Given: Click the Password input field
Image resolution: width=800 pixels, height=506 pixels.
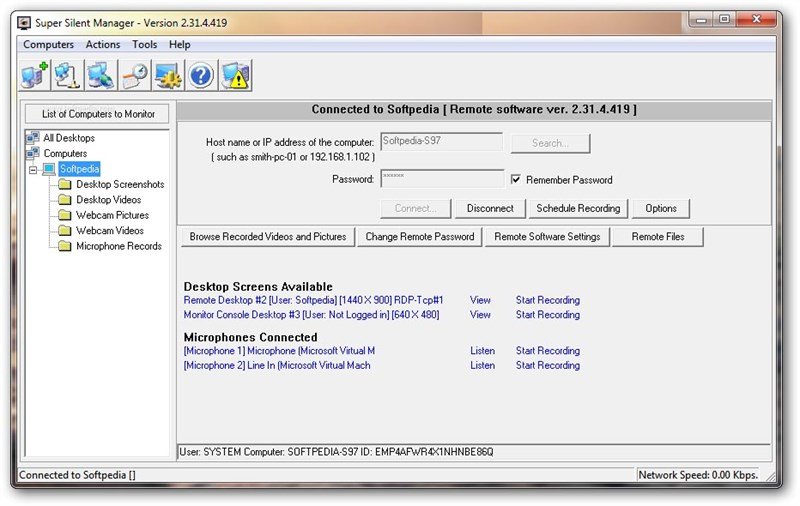Looking at the screenshot, I should (442, 179).
